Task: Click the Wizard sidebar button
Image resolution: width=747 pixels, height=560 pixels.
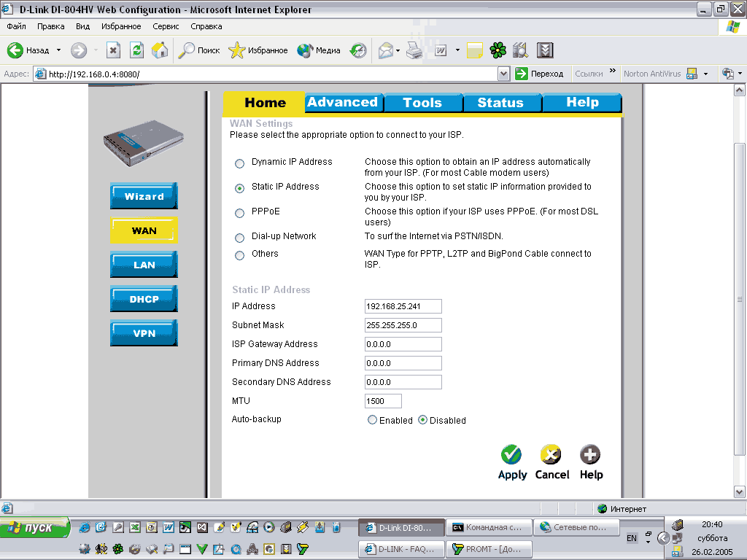Action: point(144,195)
